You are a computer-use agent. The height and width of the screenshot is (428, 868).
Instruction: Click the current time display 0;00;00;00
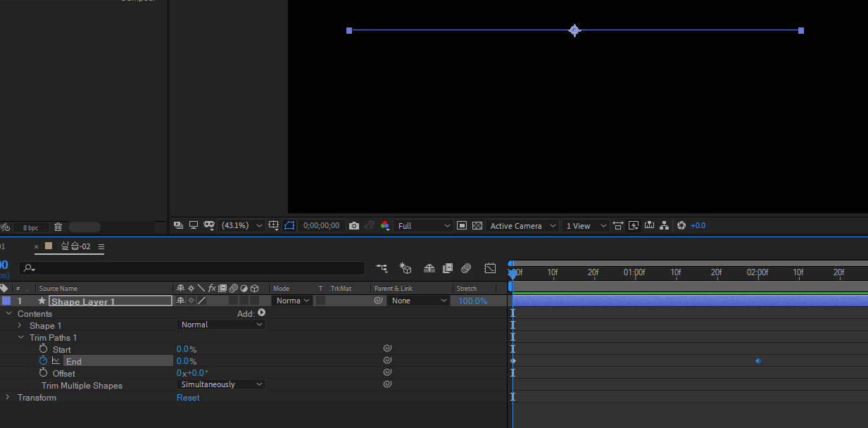pos(321,225)
